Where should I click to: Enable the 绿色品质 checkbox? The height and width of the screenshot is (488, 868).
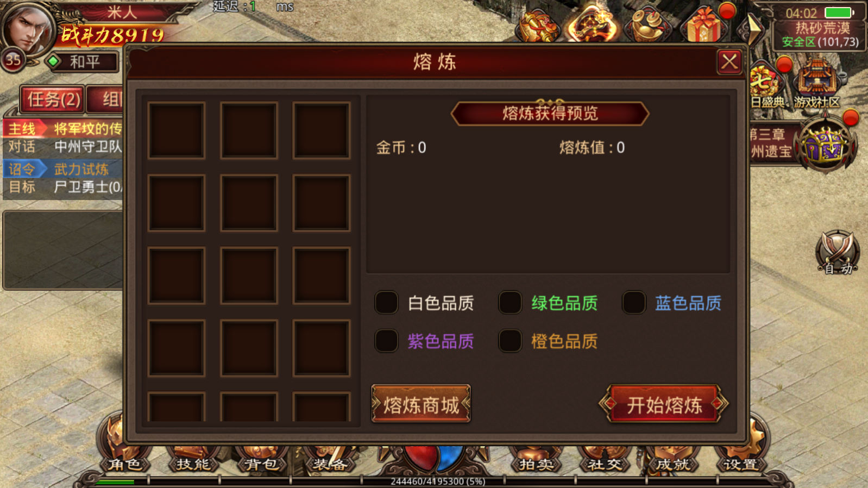tap(510, 303)
